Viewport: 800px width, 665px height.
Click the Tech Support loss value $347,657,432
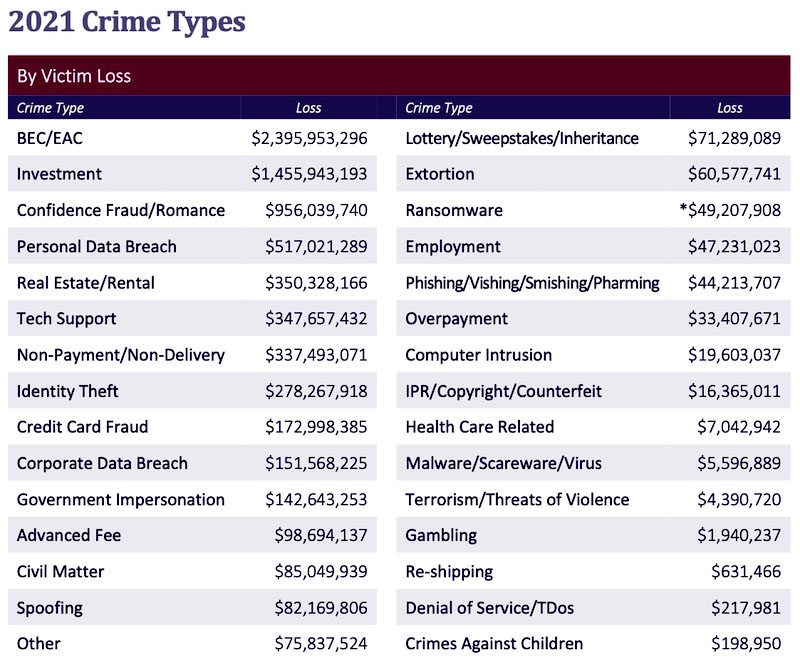316,319
